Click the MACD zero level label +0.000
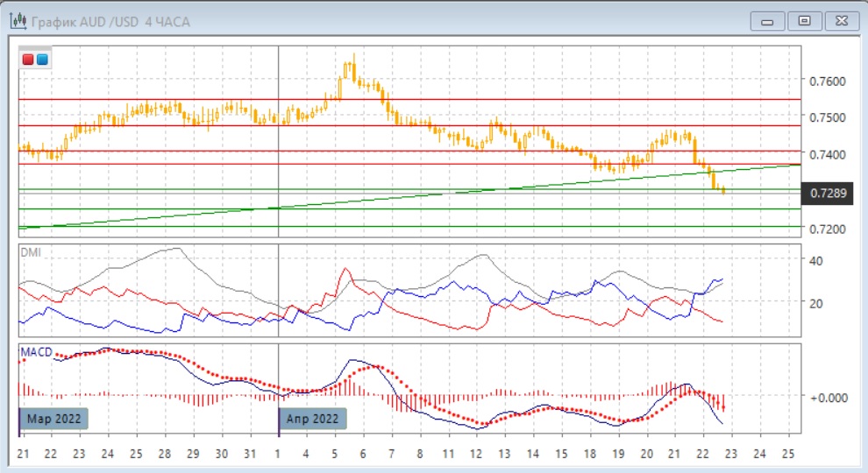Screen dimensions: 868x473 coord(827,397)
